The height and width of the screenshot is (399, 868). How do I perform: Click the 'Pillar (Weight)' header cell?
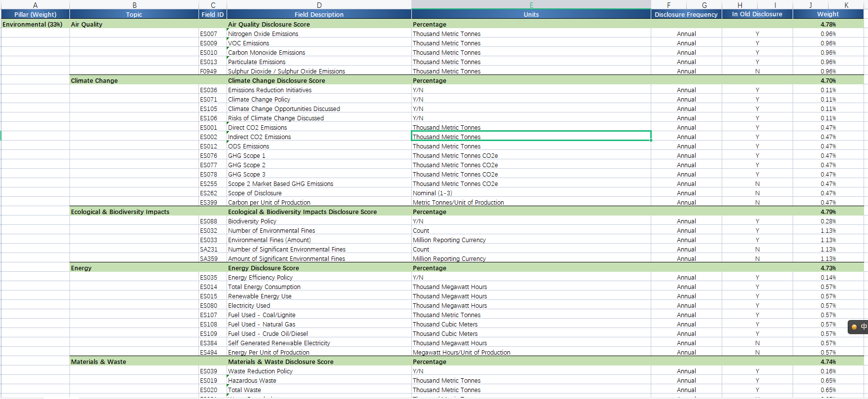point(35,14)
